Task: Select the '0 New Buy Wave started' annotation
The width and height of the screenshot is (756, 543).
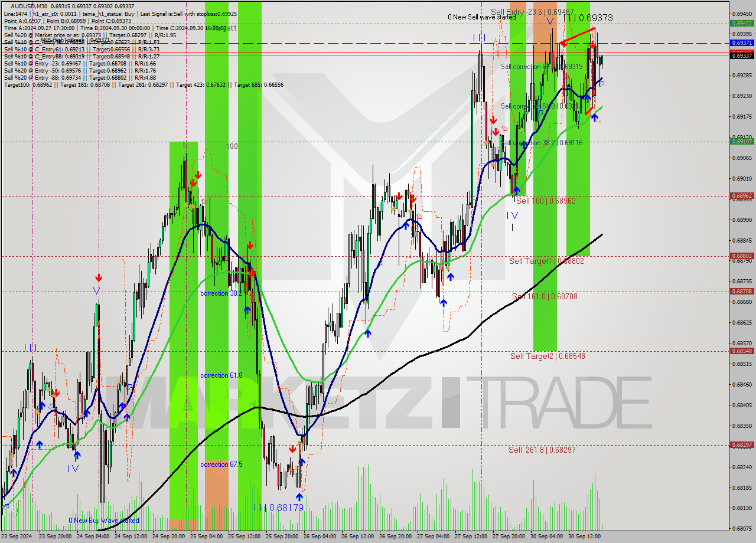Action: (x=104, y=521)
